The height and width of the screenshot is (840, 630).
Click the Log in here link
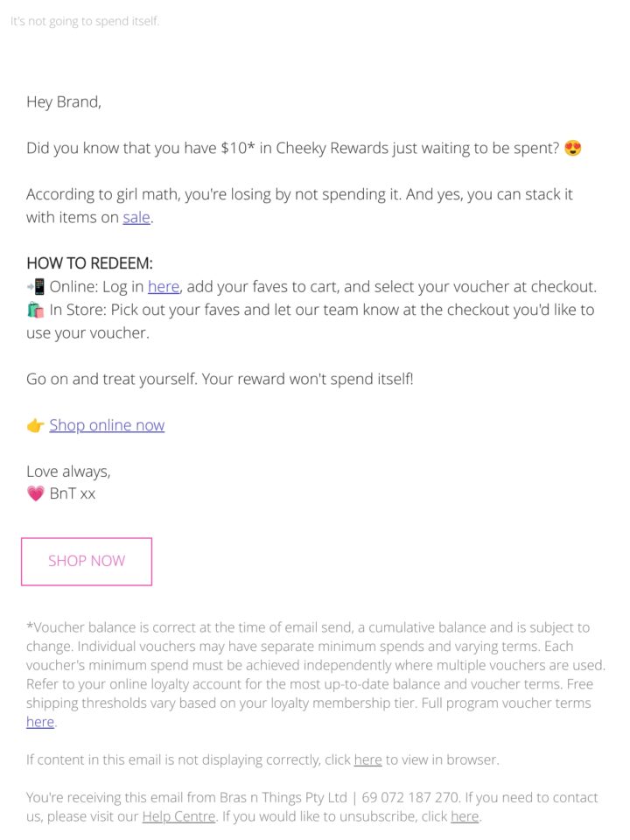[164, 287]
